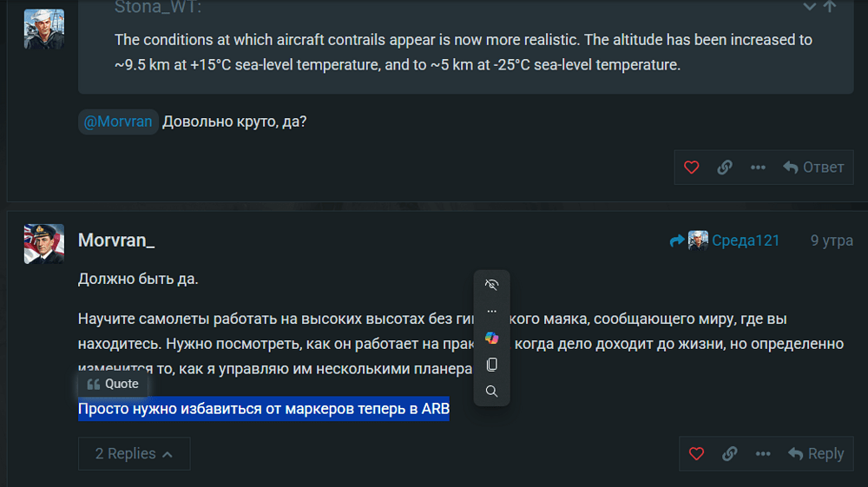Screen dimensions: 868x487
Task: Copy the selected text using the copy icon
Action: click(x=492, y=365)
